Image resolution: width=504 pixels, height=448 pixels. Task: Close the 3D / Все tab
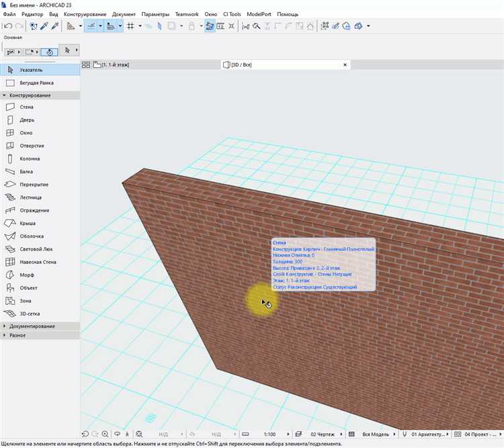click(345, 65)
